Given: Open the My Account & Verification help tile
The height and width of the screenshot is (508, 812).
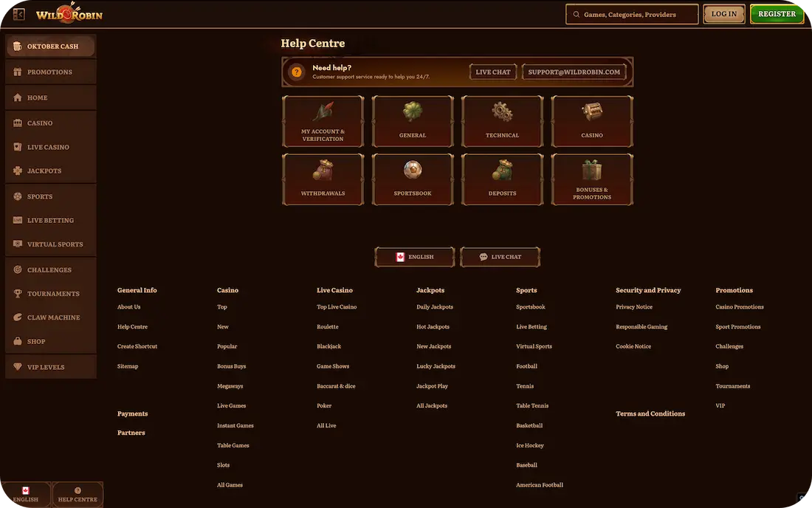Looking at the screenshot, I should (323, 122).
